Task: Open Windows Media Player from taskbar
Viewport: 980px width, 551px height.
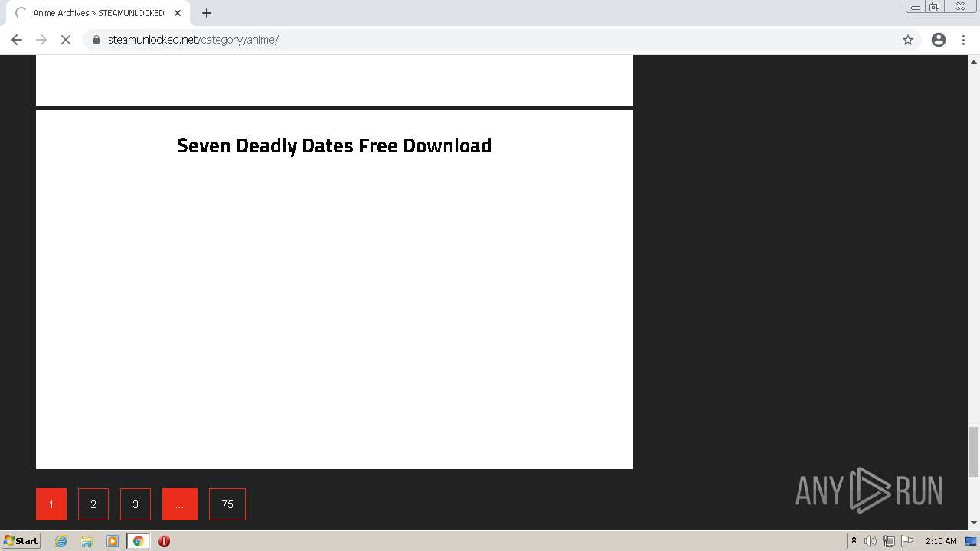Action: tap(113, 541)
